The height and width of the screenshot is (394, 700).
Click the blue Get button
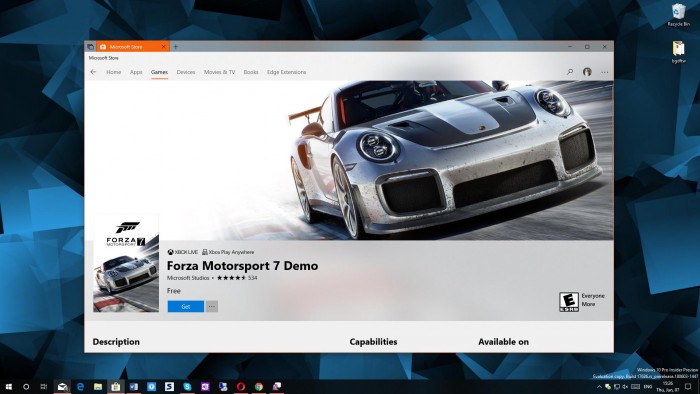[186, 307]
